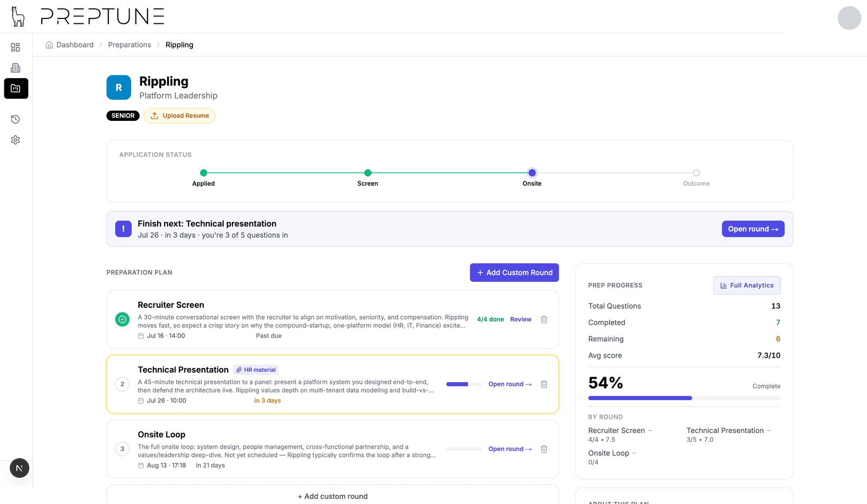Delete the Recruiter Screen round trash icon
This screenshot has width=867, height=504.
[544, 319]
